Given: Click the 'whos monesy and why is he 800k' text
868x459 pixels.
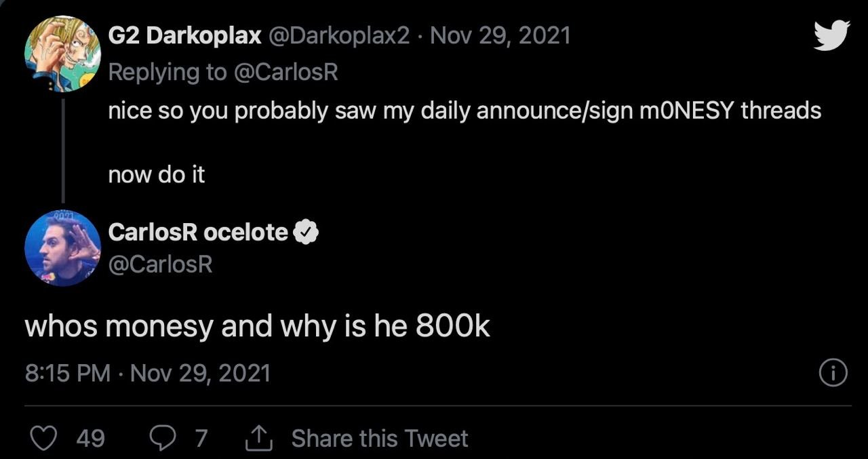Looking at the screenshot, I should click(x=257, y=327).
